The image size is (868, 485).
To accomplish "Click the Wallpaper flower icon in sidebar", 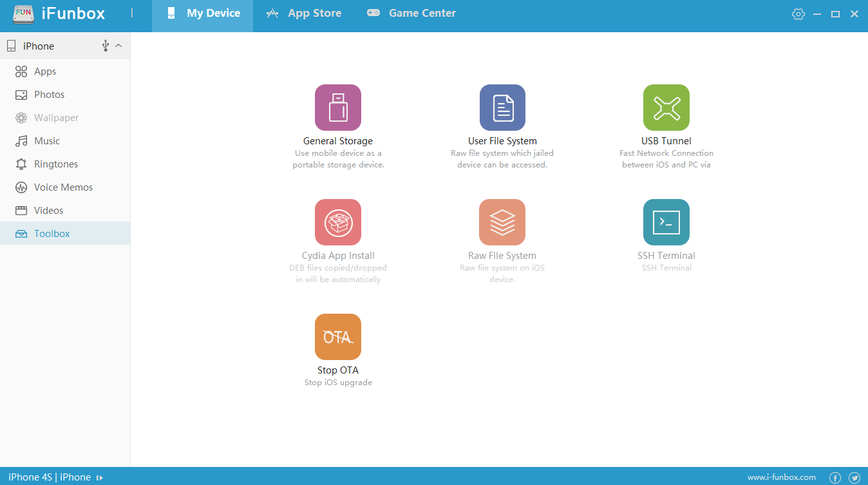I will point(21,118).
